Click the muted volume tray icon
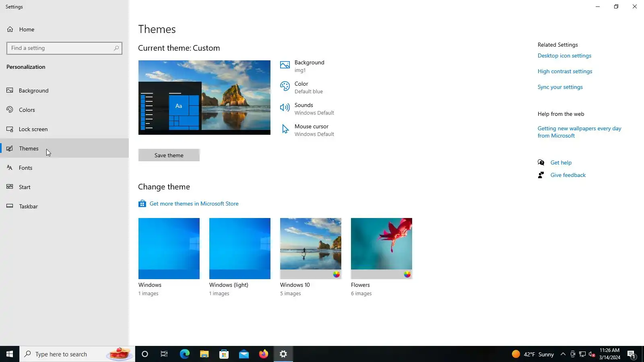644x362 pixels. tap(592, 354)
